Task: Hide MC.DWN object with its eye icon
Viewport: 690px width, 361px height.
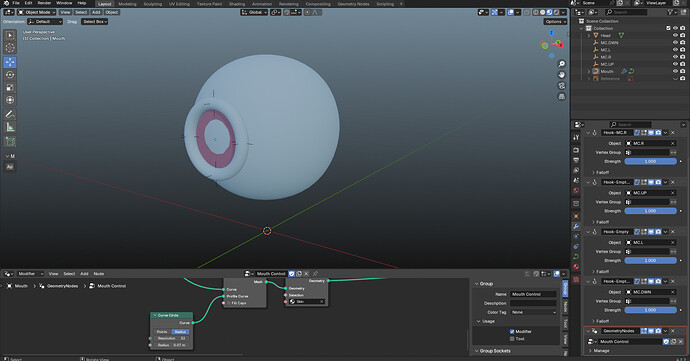Action: click(x=675, y=43)
